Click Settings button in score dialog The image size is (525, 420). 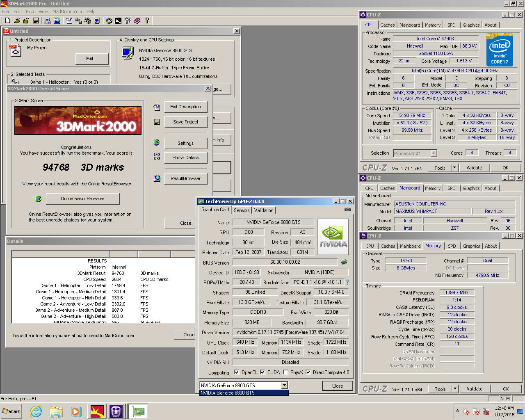pyautogui.click(x=185, y=143)
